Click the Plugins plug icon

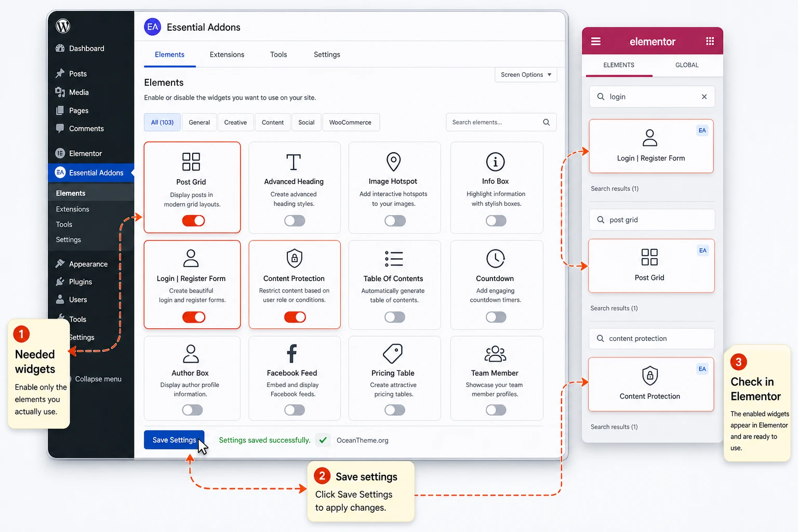[60, 282]
